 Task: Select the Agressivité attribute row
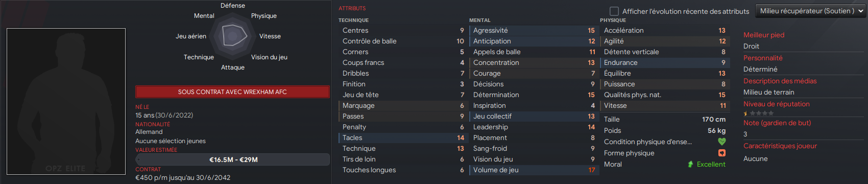coord(534,30)
